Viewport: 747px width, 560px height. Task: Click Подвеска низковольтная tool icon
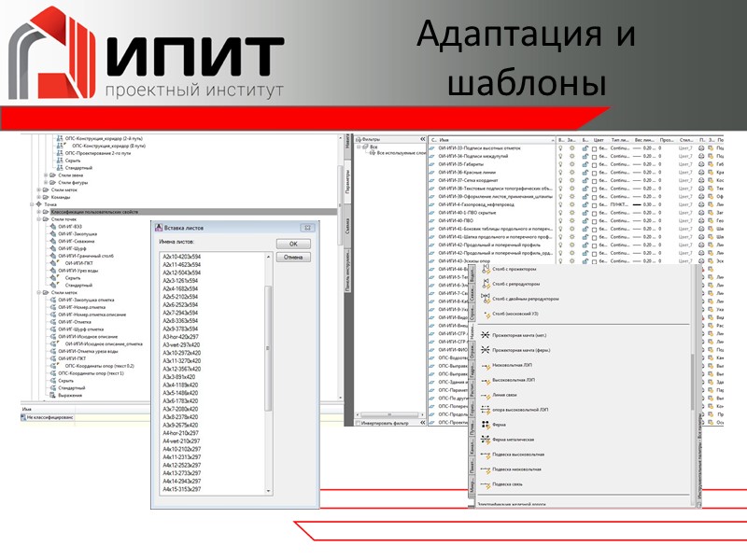tap(486, 469)
